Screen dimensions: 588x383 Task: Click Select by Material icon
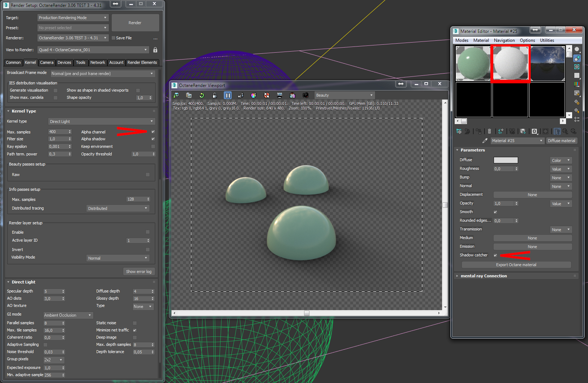[x=577, y=111]
